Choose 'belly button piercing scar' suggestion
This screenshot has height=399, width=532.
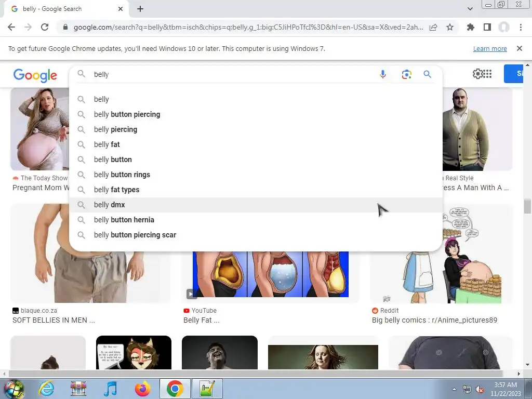pos(256,235)
